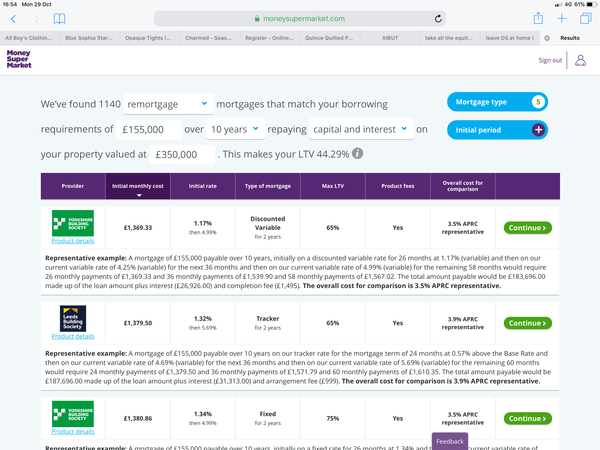Expand Initial period plus icon
Viewport: 600px width, 450px height.
coord(538,130)
